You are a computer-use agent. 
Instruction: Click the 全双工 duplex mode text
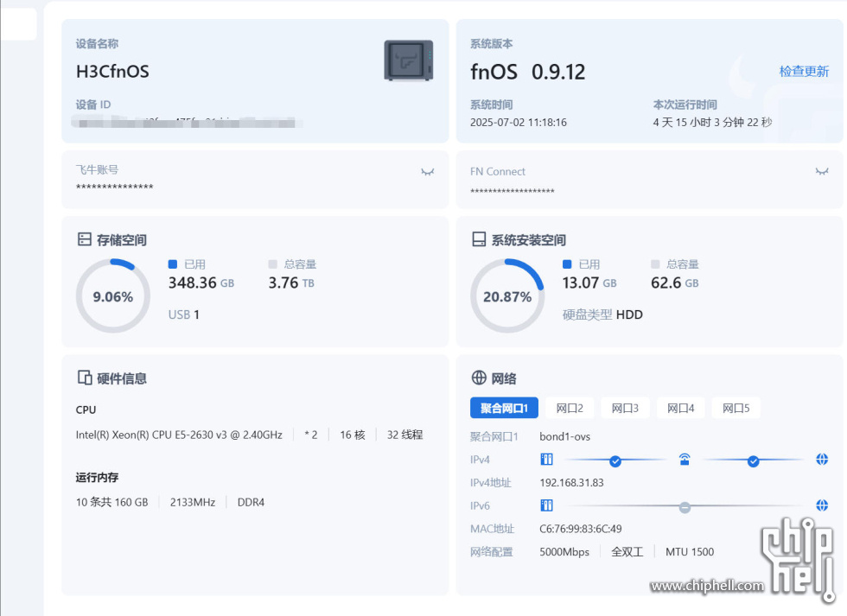click(627, 552)
